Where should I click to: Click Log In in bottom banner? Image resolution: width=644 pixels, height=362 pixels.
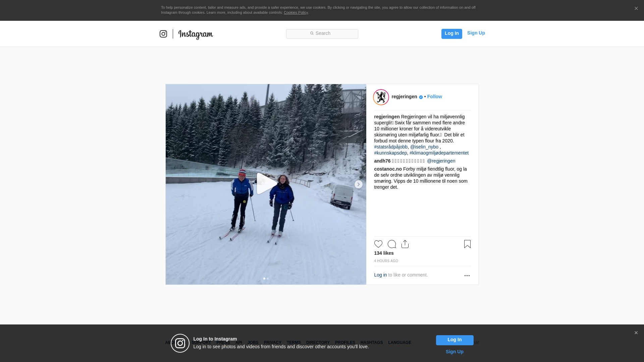click(454, 340)
